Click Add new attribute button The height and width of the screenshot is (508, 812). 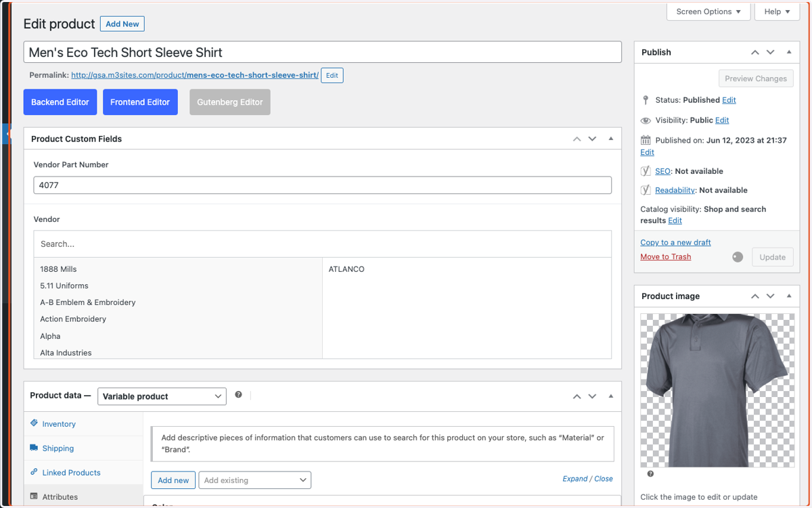point(173,480)
